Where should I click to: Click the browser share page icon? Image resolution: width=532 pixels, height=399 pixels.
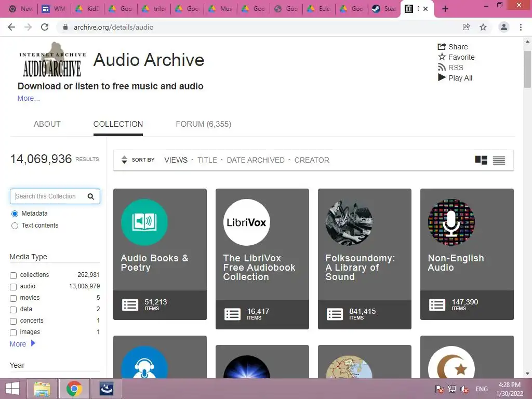click(466, 27)
